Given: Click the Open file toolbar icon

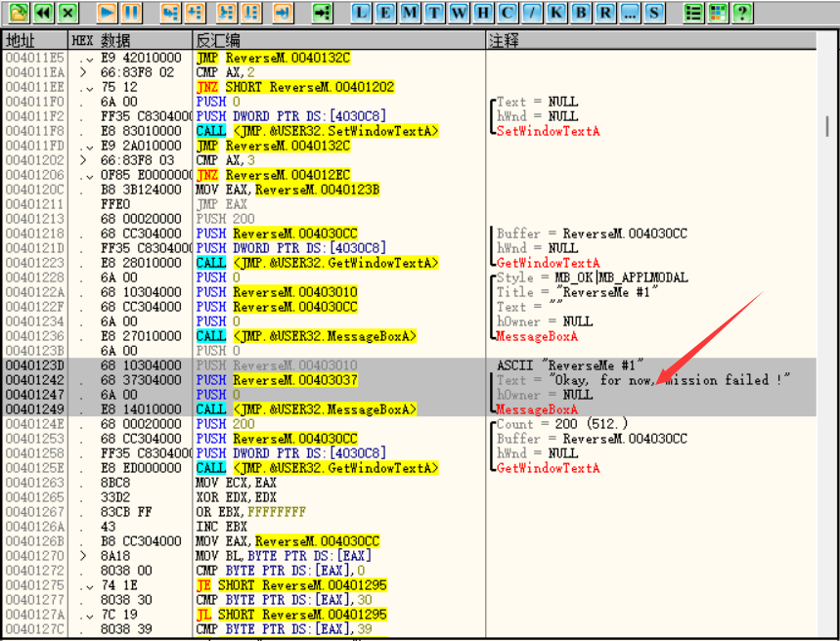Looking at the screenshot, I should pos(18,13).
